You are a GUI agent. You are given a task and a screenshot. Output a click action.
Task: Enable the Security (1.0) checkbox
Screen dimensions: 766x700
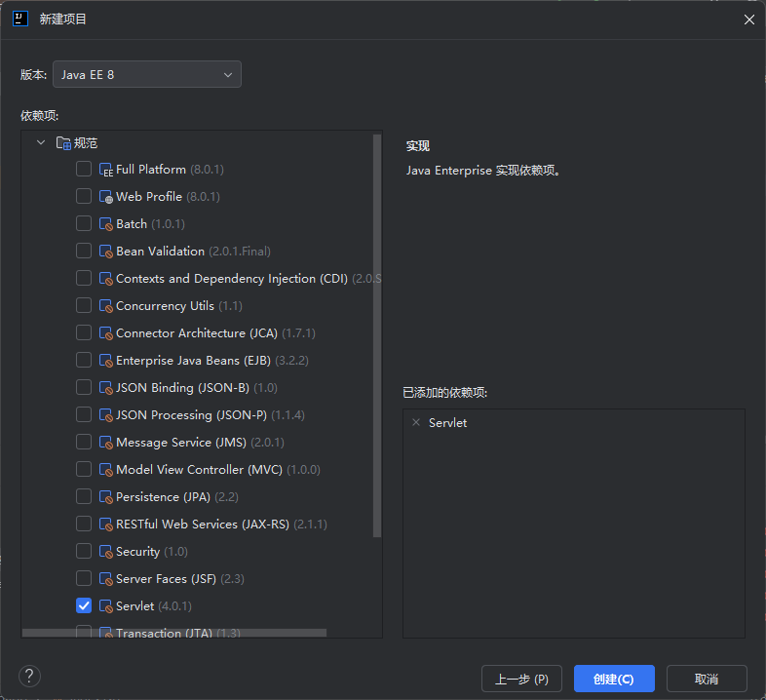[84, 552]
